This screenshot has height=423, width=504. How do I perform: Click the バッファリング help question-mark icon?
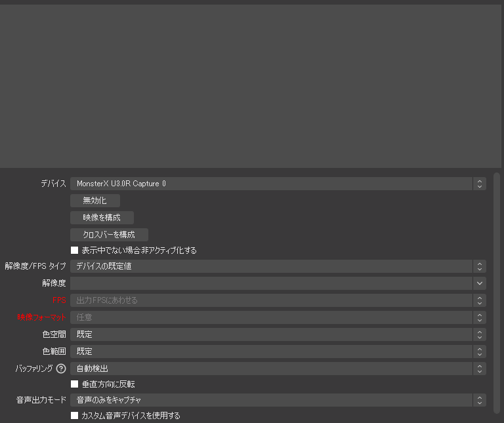point(61,369)
